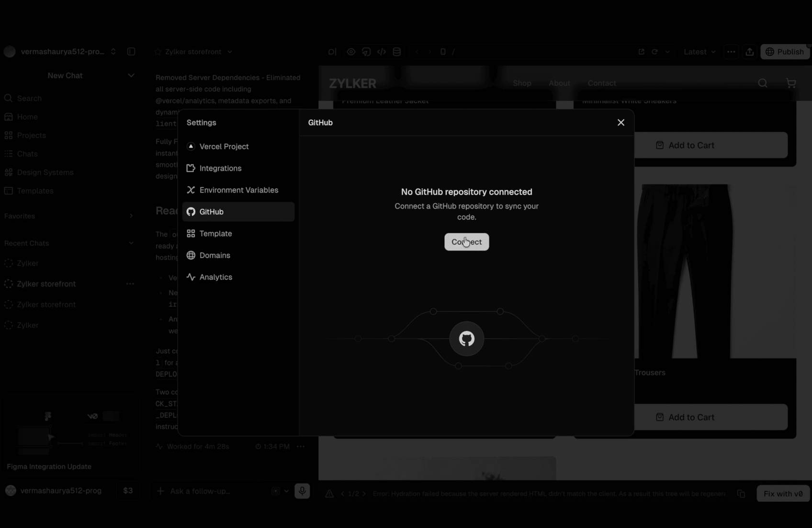Go to next error arrow
This screenshot has height=528, width=812.
pyautogui.click(x=364, y=494)
